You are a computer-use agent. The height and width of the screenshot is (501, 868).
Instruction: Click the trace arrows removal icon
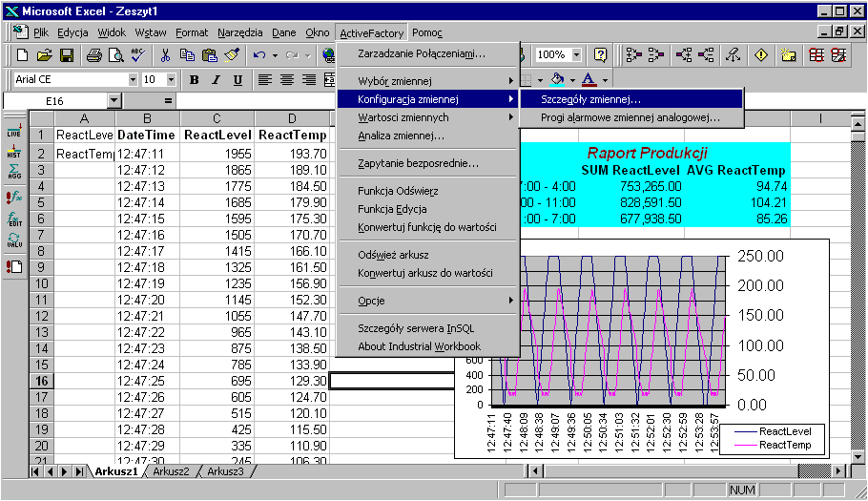coord(734,54)
